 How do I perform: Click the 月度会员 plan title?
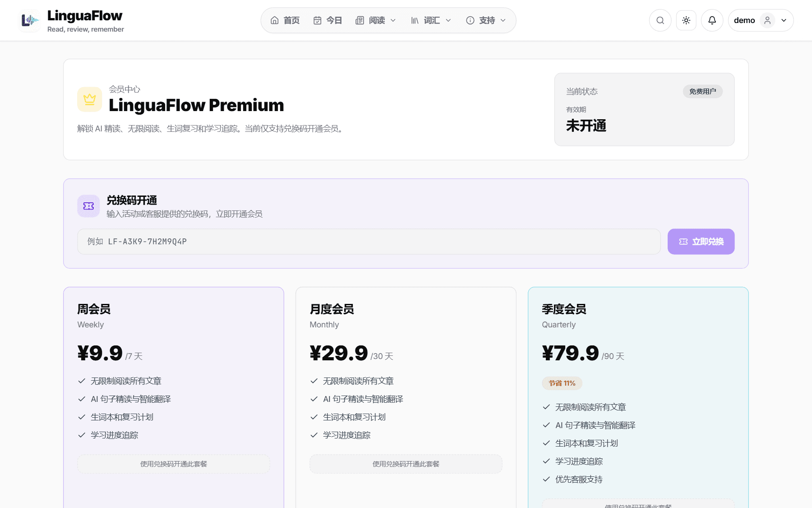[332, 309]
